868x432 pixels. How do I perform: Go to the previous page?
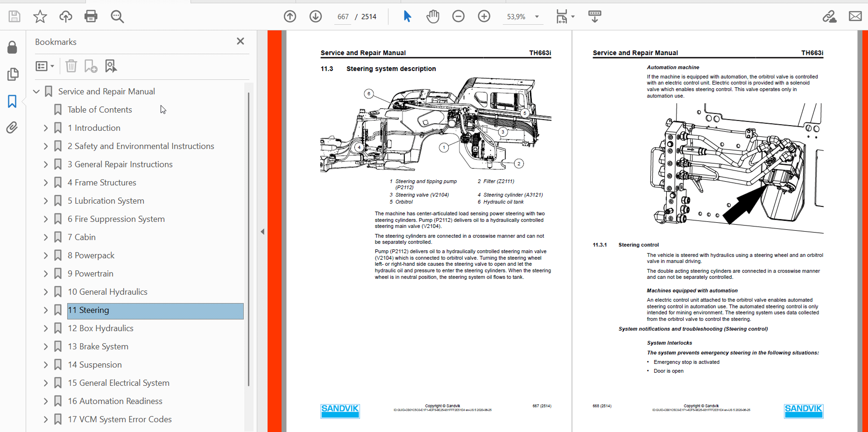pyautogui.click(x=290, y=17)
